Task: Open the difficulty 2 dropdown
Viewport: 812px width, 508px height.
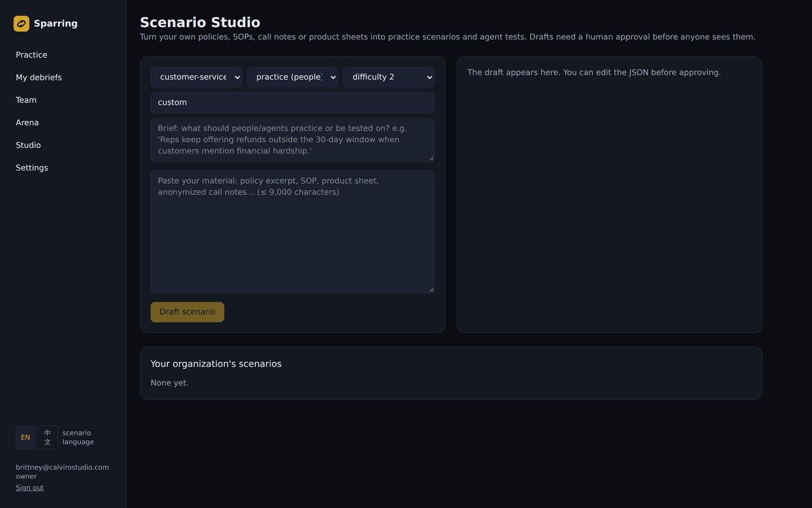Action: [389, 77]
